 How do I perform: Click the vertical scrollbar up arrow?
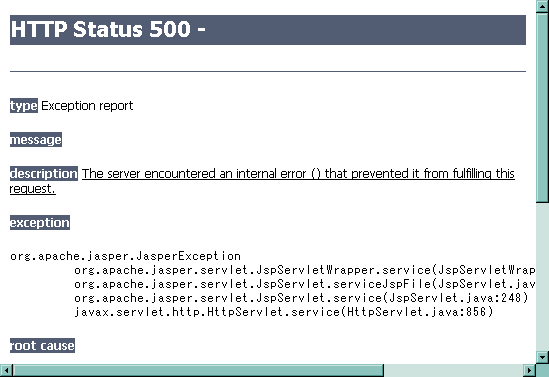click(542, 6)
